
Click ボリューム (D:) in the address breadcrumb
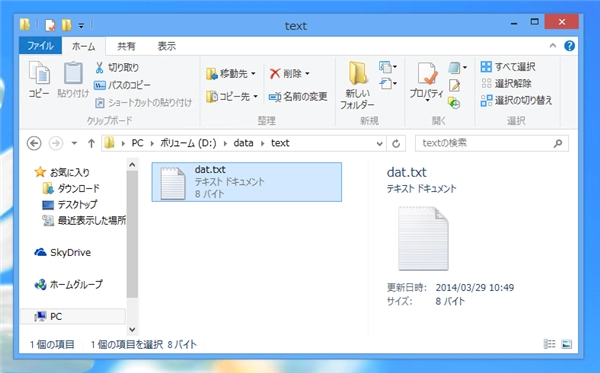[x=188, y=143]
